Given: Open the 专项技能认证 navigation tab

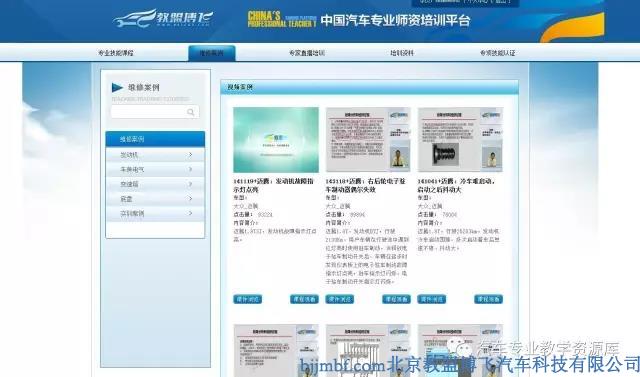Looking at the screenshot, I should pyautogui.click(x=497, y=53).
